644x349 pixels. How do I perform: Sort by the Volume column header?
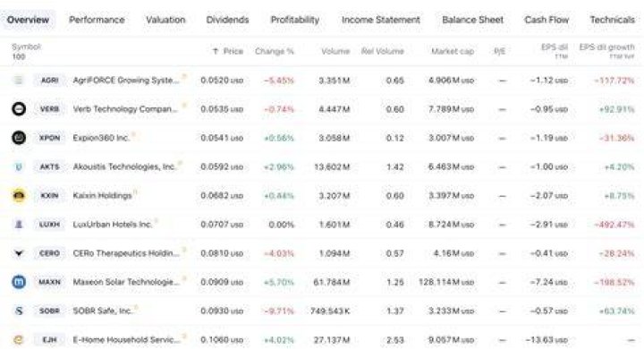pyautogui.click(x=335, y=51)
